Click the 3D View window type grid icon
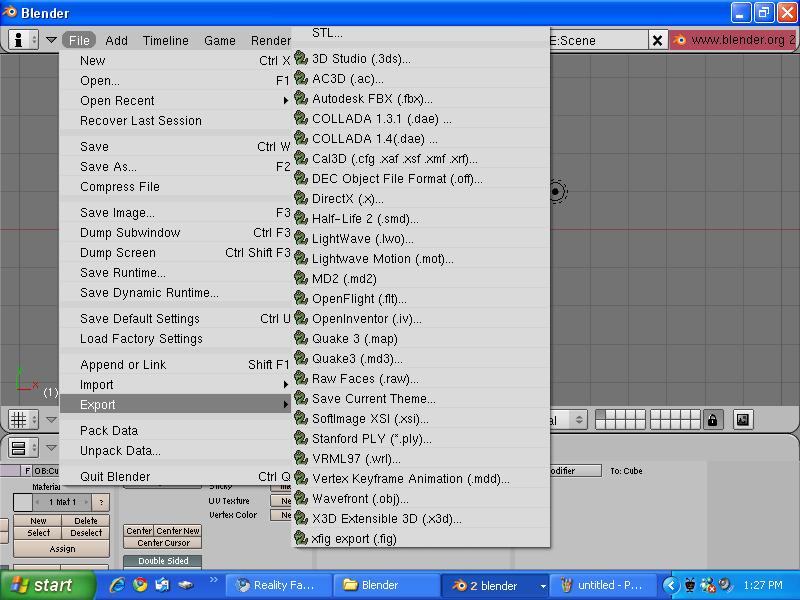Viewport: 800px width, 600px height. pyautogui.click(x=18, y=420)
